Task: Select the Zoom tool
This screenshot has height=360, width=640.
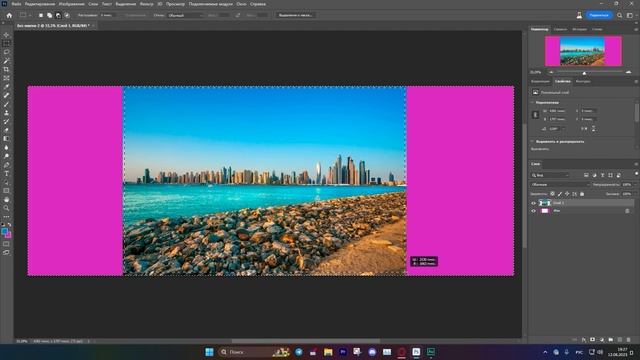Action: point(6,208)
